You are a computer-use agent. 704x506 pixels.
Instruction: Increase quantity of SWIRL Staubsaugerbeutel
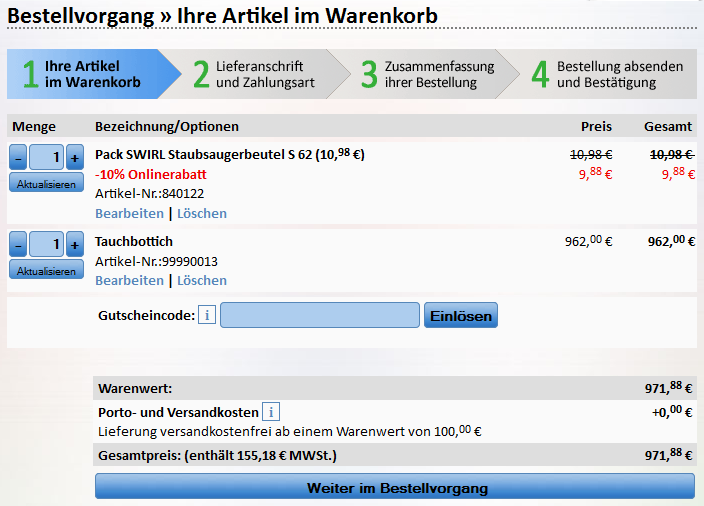75,158
